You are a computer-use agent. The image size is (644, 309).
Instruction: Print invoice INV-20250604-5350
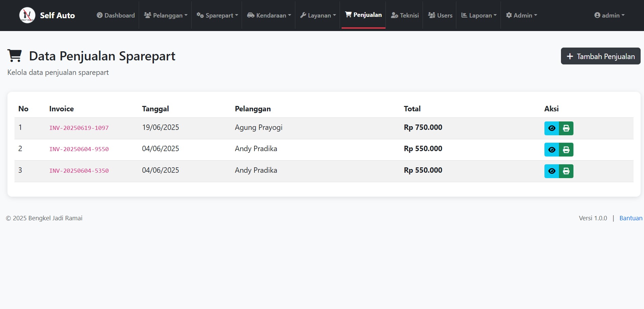pos(566,171)
